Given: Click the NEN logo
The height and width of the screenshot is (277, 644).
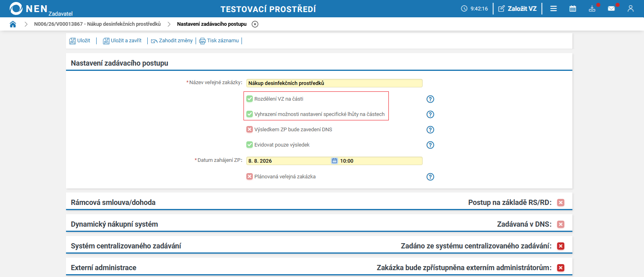Looking at the screenshot, I should tap(28, 8).
